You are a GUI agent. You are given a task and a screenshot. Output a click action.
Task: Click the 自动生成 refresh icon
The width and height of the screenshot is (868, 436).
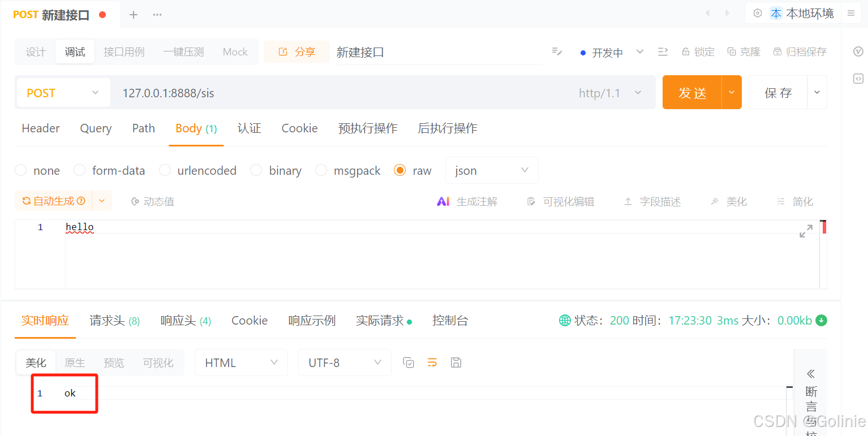(x=26, y=201)
